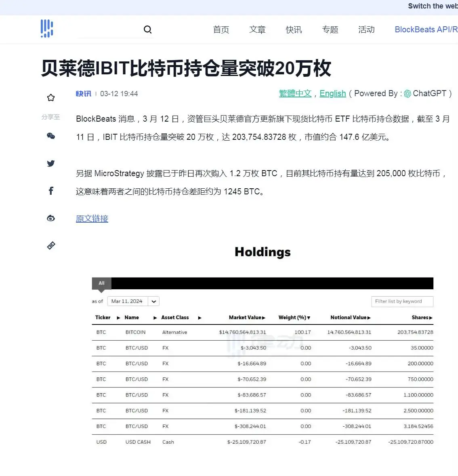
Task: Sort holdings by Weight (%) arrow
Action: [309, 318]
